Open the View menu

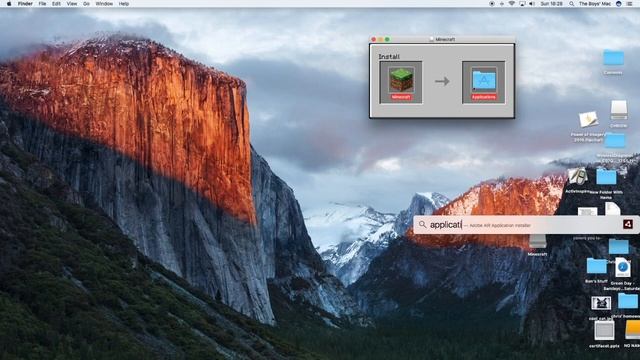[x=71, y=4]
